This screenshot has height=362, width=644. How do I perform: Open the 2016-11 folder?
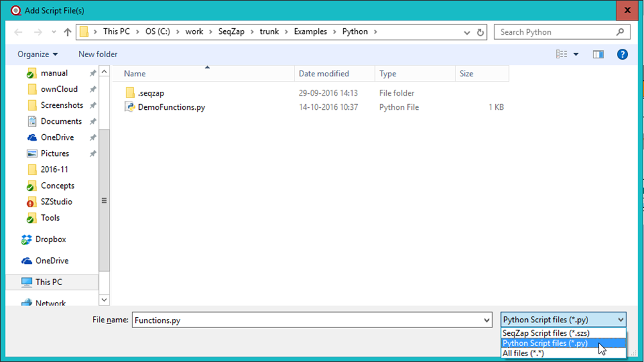(x=55, y=169)
